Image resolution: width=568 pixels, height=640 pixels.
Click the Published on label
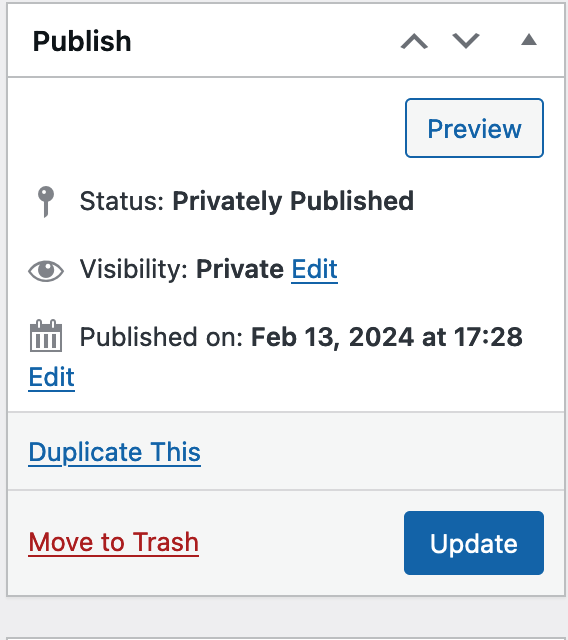click(x=161, y=337)
